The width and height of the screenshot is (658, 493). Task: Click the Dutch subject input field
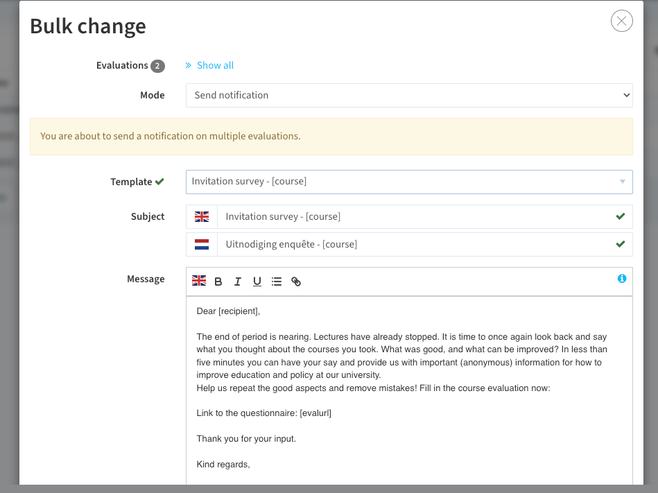[425, 244]
